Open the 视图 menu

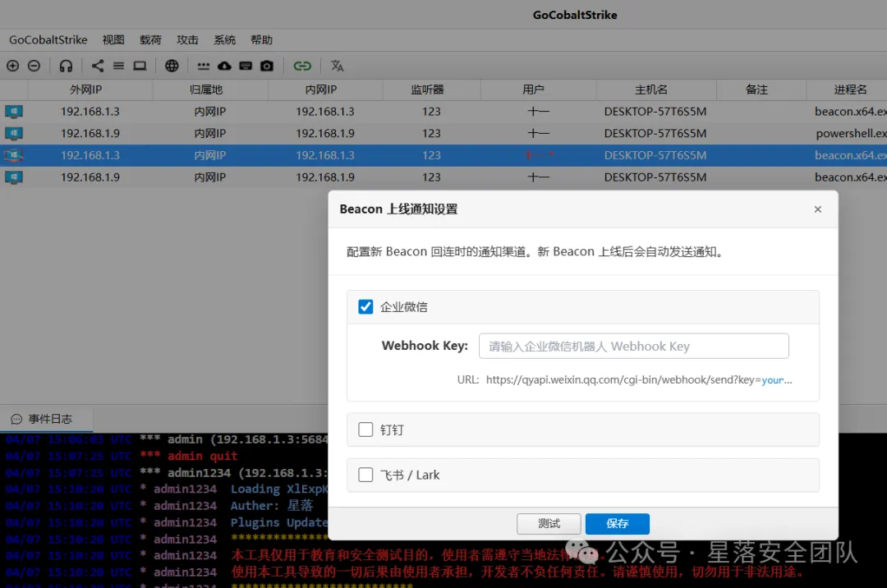113,39
